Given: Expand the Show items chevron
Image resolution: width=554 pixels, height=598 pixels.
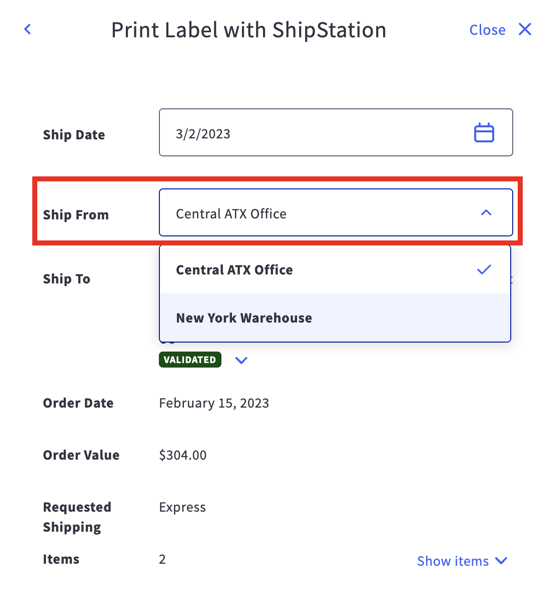Looking at the screenshot, I should 501,561.
